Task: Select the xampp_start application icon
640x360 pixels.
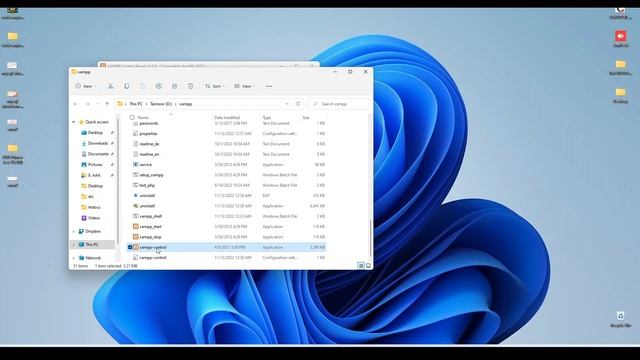Action: click(x=136, y=227)
